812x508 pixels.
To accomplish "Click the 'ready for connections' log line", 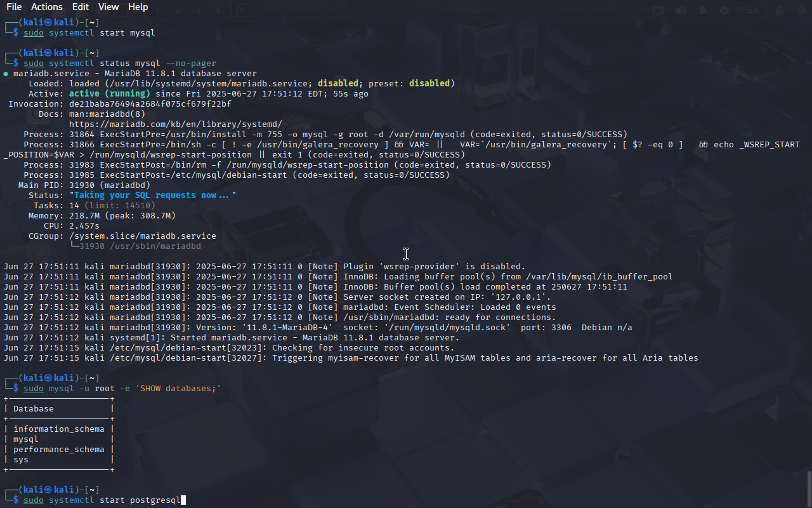I will 280,317.
